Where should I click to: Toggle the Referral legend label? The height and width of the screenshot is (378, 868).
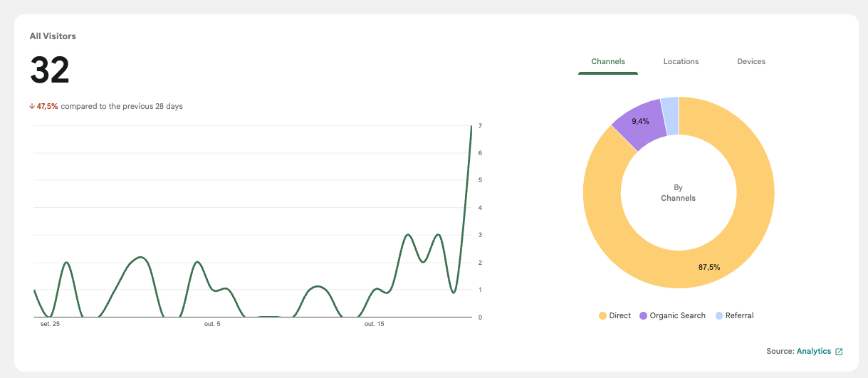741,316
